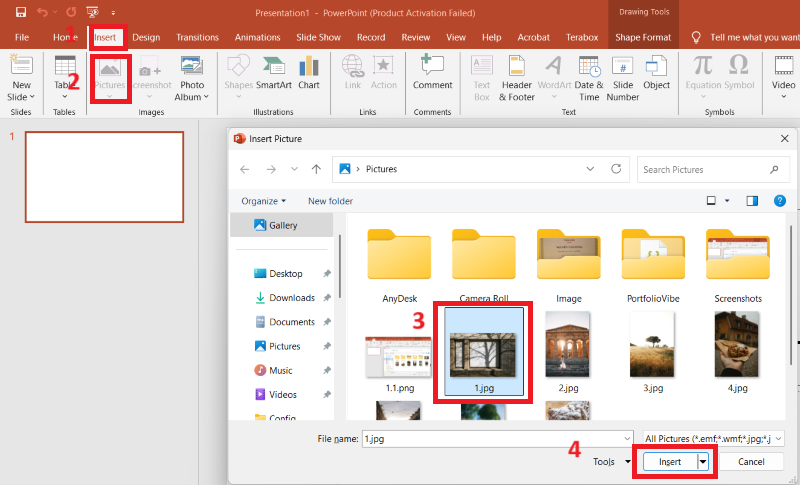Go to the Slide Show tab
800x485 pixels.
[318, 37]
